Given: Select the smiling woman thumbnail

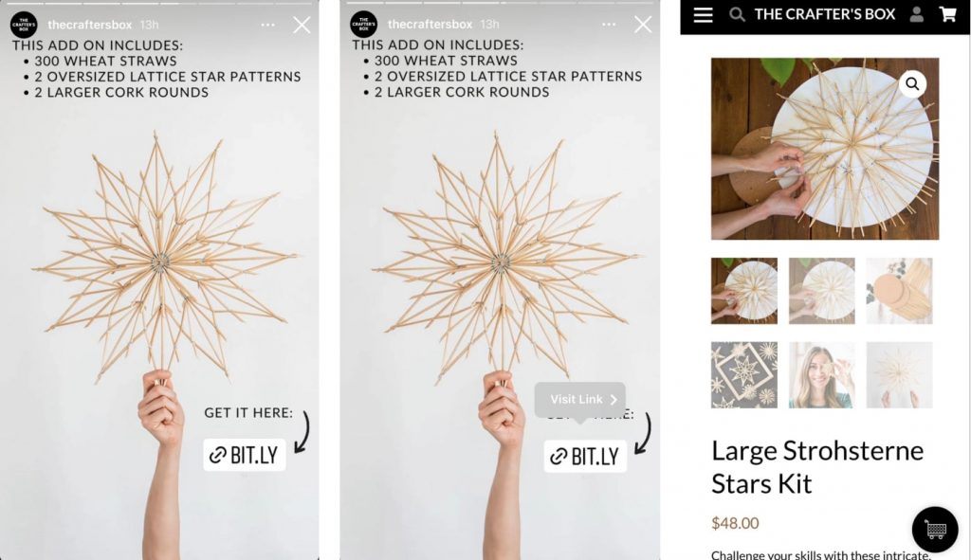Looking at the screenshot, I should pos(821,375).
